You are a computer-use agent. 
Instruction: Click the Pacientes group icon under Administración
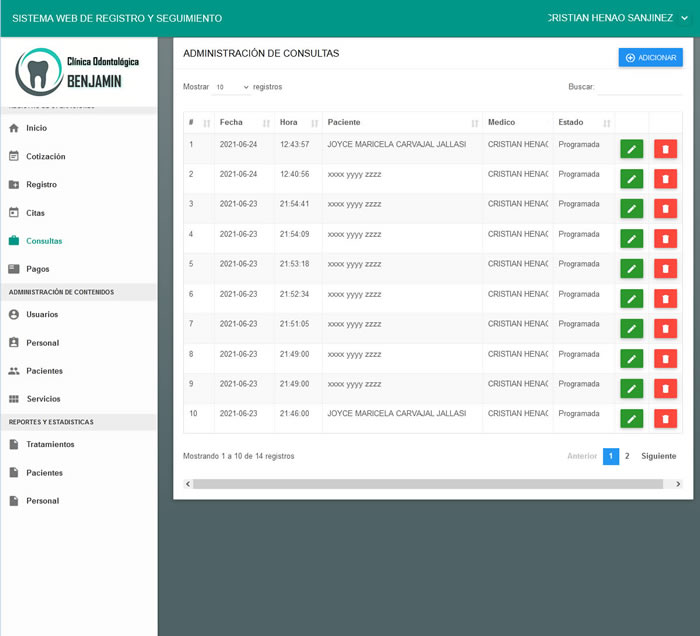coord(14,370)
